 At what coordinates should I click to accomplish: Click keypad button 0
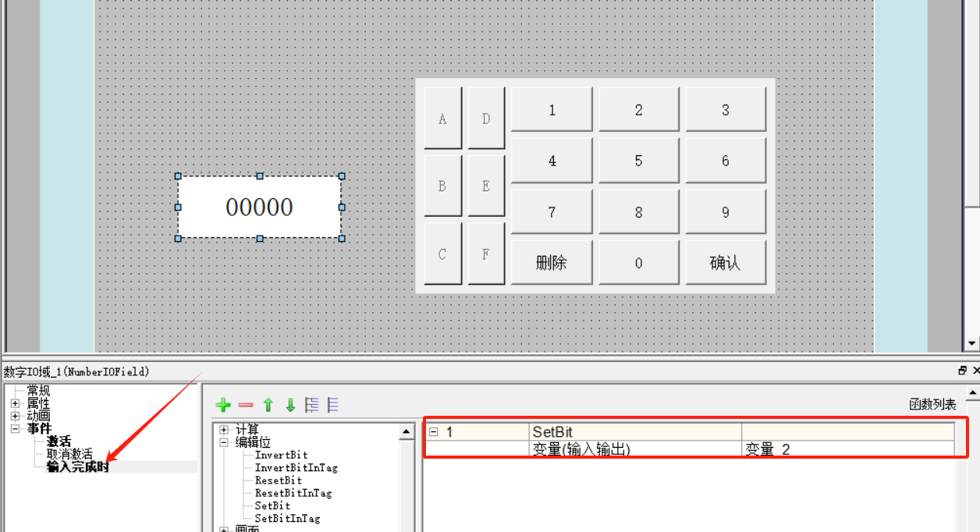[638, 262]
